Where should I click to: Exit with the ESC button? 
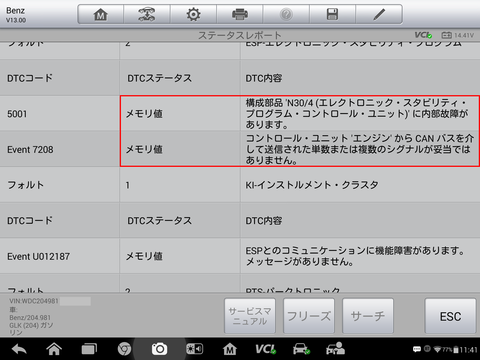coord(450,316)
